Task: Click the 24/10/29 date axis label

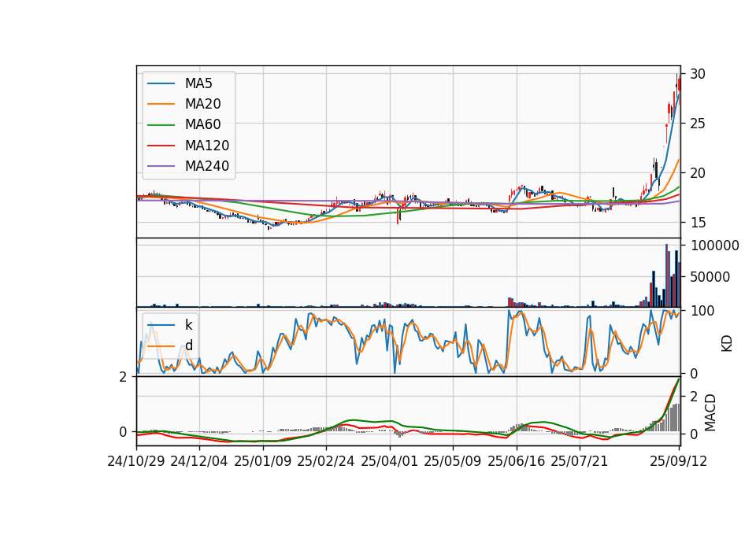Action: tap(136, 462)
